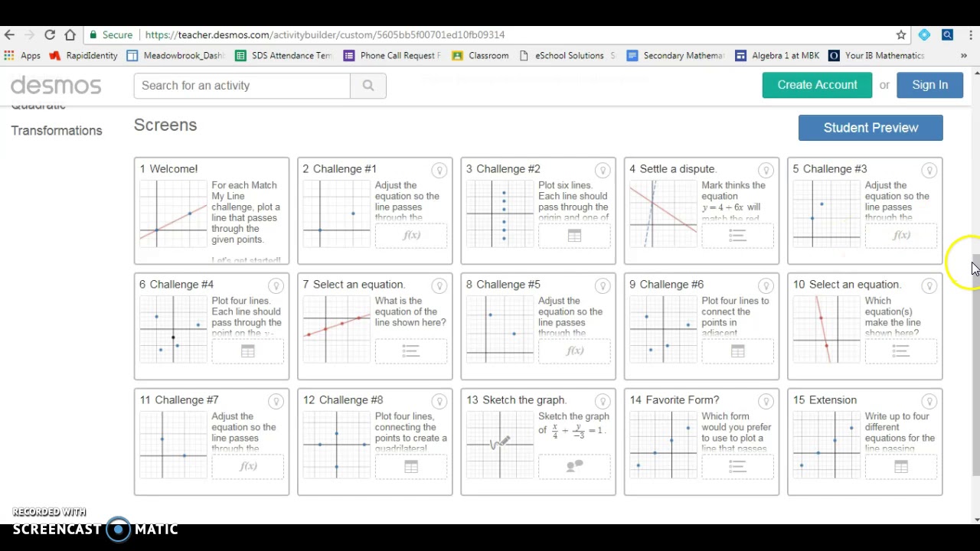Open the browser home icon
The width and height of the screenshot is (980, 551).
[70, 34]
